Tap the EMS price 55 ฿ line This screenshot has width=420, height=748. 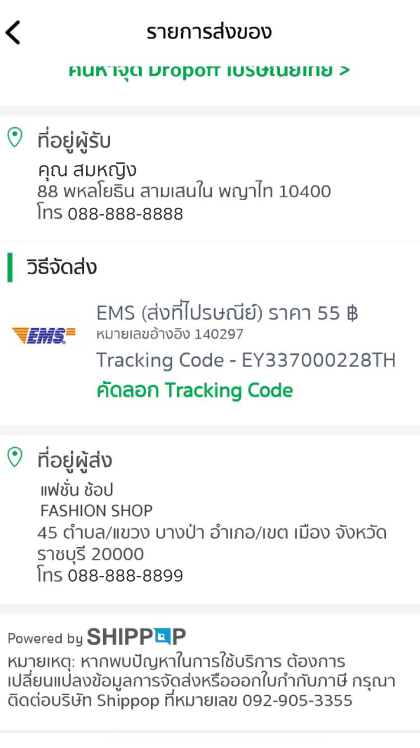click(227, 313)
